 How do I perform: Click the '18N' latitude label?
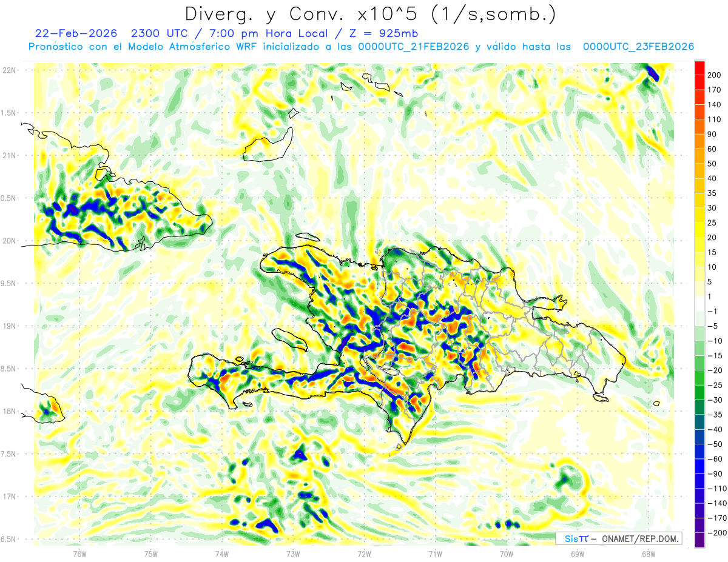pos(10,411)
